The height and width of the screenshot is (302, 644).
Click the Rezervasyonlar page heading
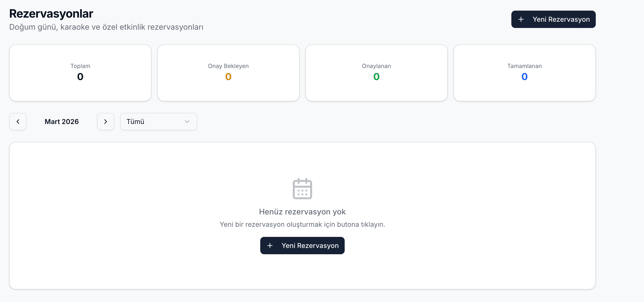(51, 14)
